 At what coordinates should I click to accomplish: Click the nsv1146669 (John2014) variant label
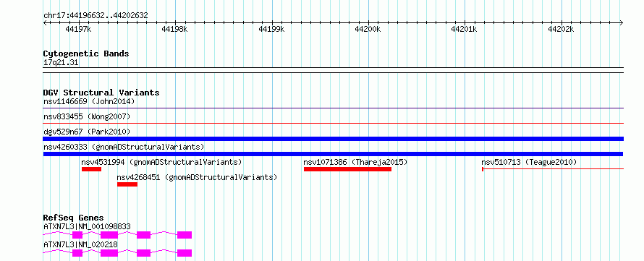pos(89,101)
